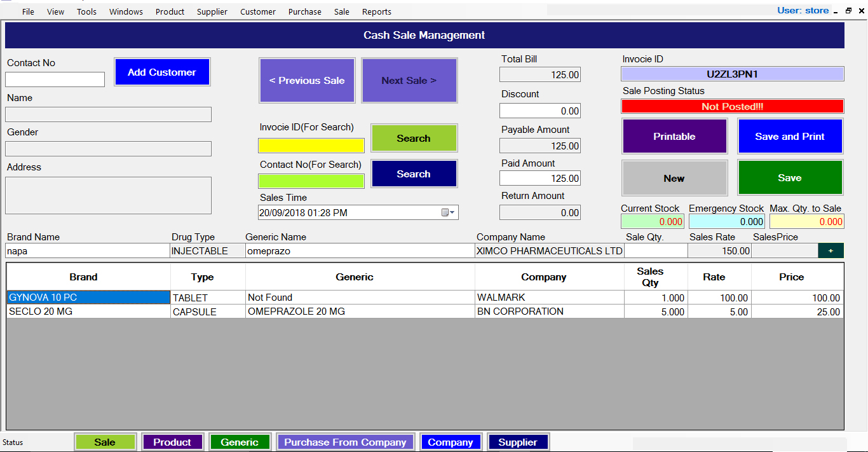Click Search beside Contact No search field
The width and height of the screenshot is (868, 452).
click(414, 174)
